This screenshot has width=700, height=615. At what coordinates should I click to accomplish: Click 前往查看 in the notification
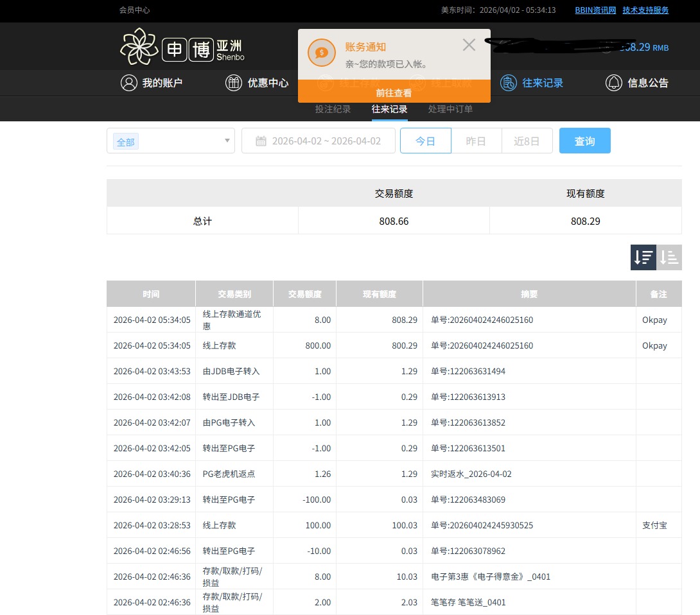(x=394, y=93)
